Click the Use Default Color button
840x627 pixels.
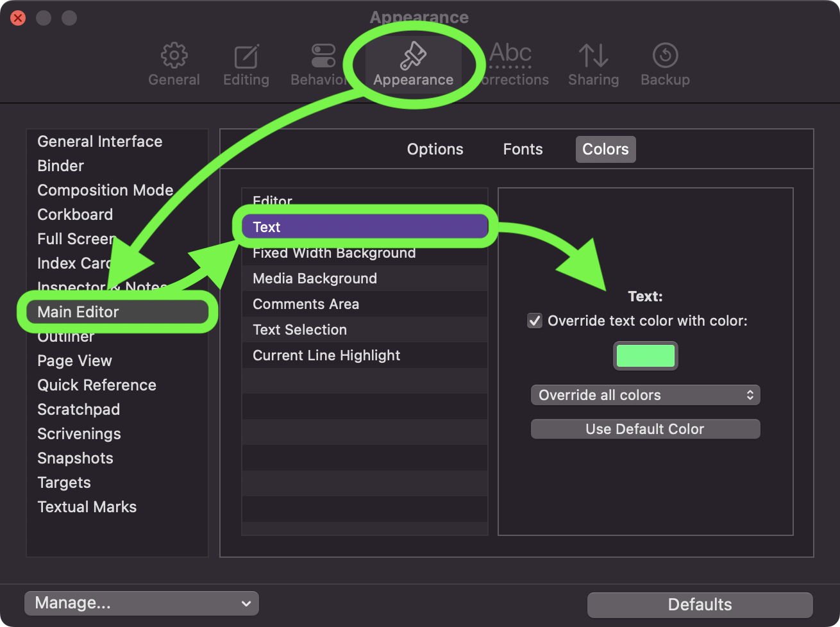point(645,429)
